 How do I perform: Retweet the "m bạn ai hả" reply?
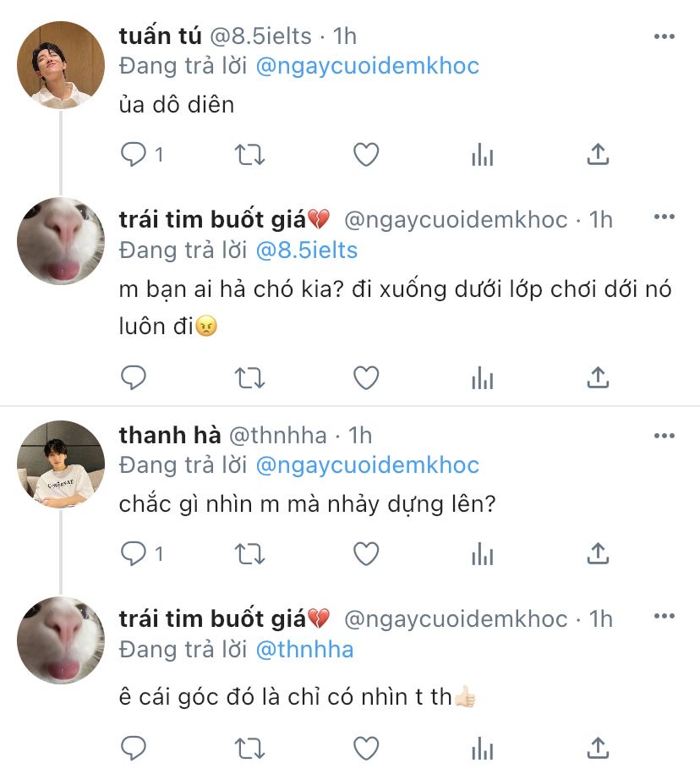249,378
